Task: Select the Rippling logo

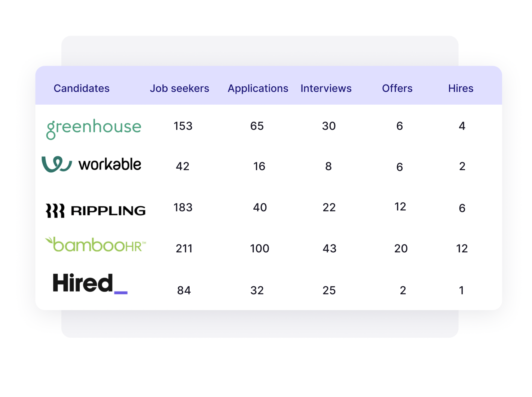Action: (96, 210)
